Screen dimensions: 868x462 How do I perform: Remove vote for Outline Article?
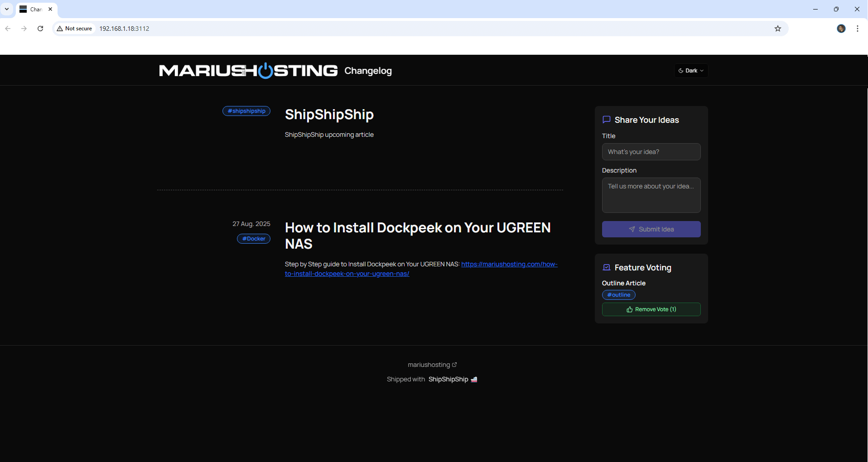651,309
